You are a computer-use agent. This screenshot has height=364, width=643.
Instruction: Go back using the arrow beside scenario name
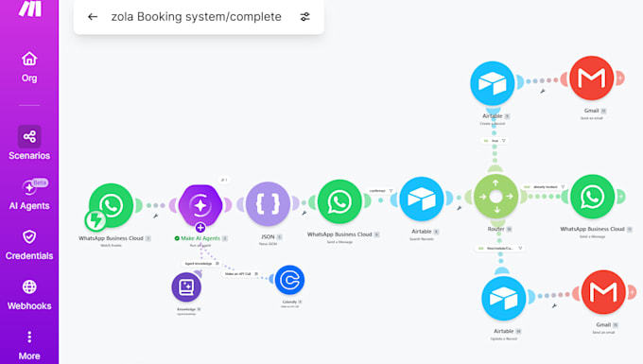[93, 17]
